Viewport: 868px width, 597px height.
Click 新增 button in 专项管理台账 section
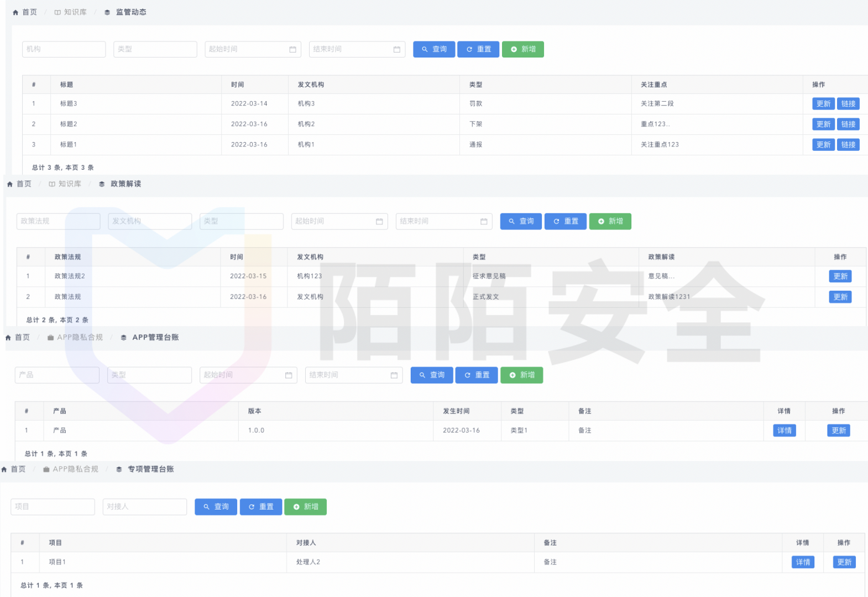(305, 507)
